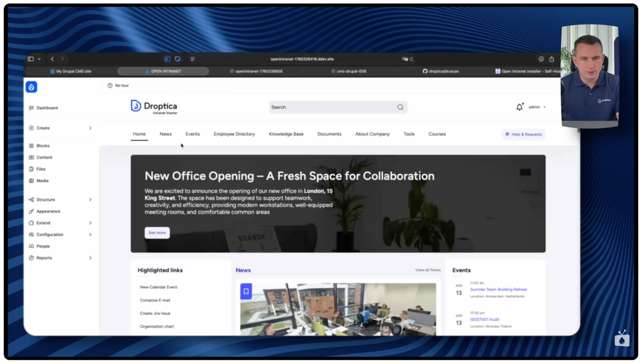Click the Droptica Intranet Starter logo
This screenshot has width=641, height=364.
154,107
